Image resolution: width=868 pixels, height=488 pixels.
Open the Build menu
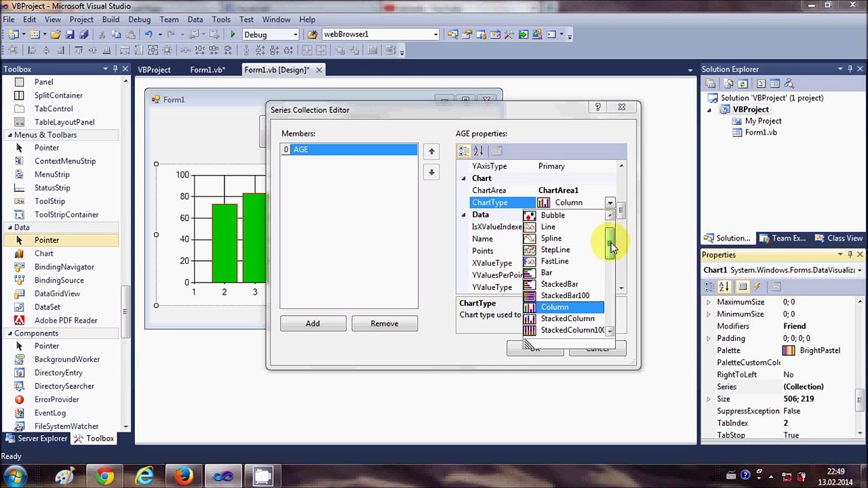(x=111, y=20)
